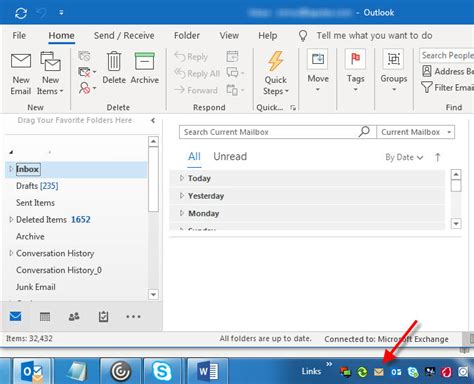Viewport: 474px width, 384px height.
Task: Open the More respond actions icon
Action: click(x=235, y=90)
